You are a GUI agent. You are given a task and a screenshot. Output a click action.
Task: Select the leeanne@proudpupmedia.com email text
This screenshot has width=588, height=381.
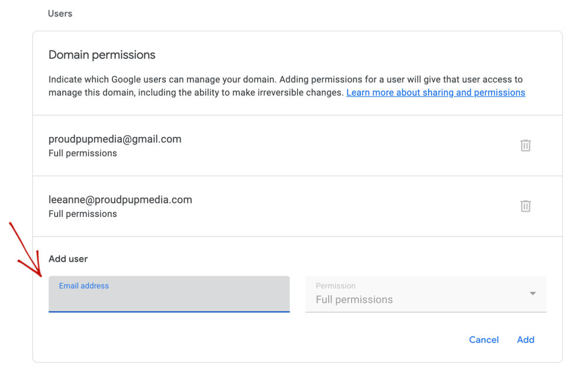120,199
